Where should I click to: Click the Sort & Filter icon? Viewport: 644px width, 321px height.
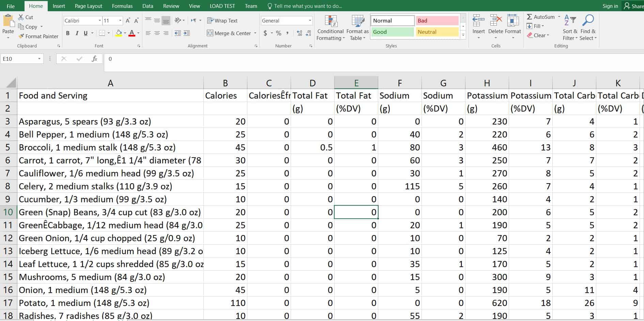[570, 20]
